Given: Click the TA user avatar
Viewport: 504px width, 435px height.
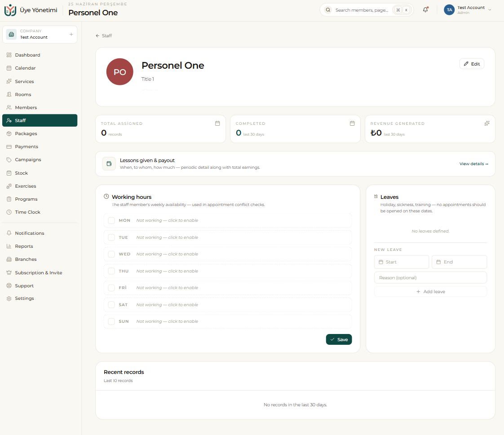Looking at the screenshot, I should (449, 9).
